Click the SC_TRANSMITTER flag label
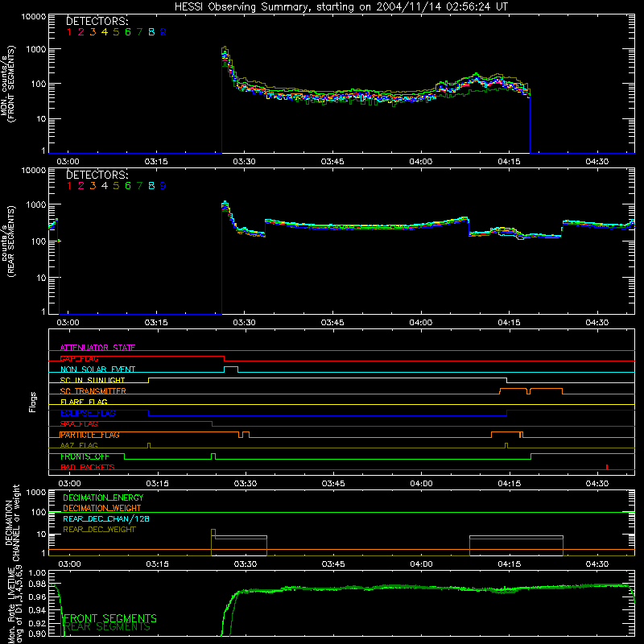 click(x=93, y=391)
